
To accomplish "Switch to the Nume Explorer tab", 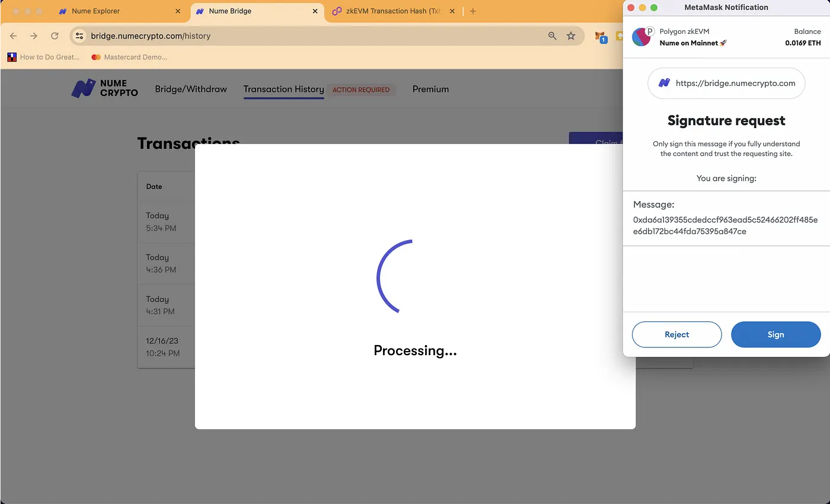I will click(x=120, y=11).
